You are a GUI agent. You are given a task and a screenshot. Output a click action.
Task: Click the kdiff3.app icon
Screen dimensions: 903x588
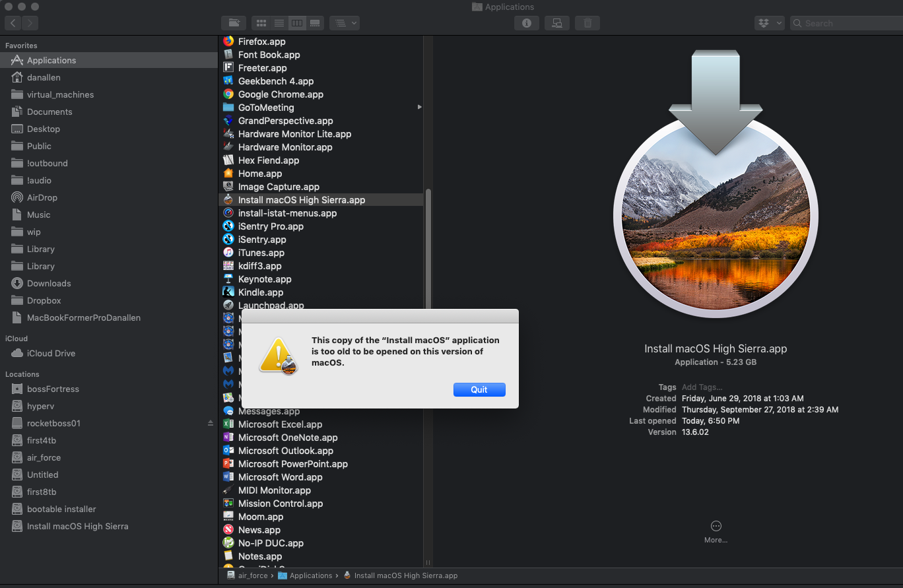tap(228, 266)
